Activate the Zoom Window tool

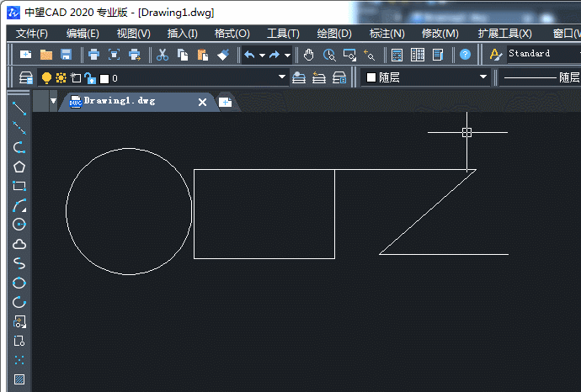tap(349, 55)
